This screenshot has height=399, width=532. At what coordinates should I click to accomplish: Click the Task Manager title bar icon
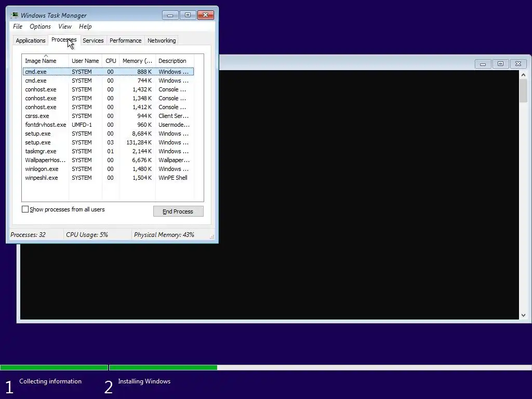point(14,15)
